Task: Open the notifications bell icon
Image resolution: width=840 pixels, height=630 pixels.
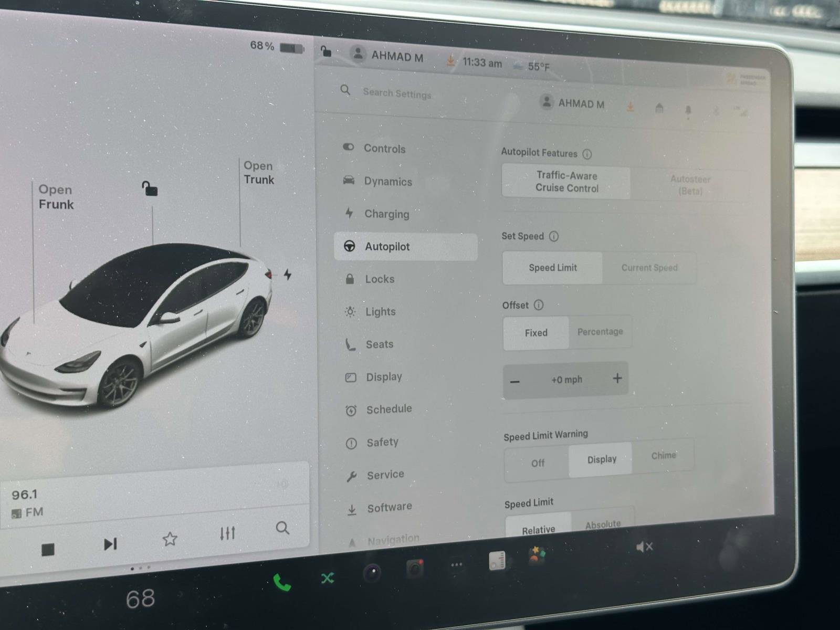Action: tap(688, 110)
